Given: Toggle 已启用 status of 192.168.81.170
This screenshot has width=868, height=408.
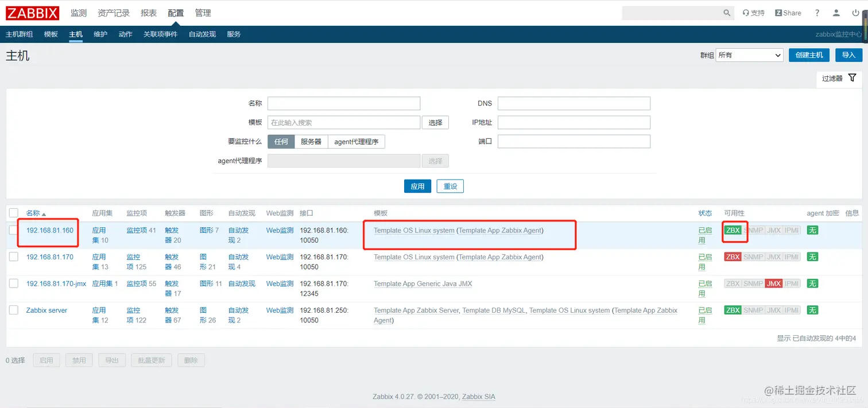Looking at the screenshot, I should tap(705, 262).
